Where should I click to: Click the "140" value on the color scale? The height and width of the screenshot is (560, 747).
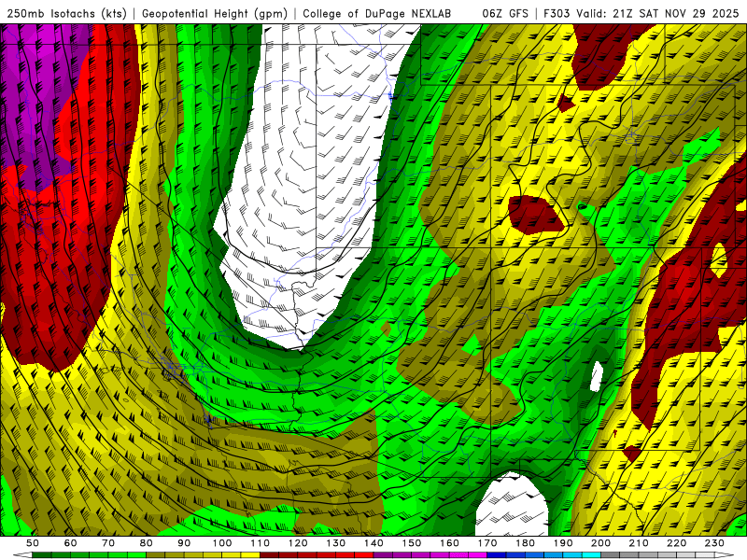click(x=373, y=543)
